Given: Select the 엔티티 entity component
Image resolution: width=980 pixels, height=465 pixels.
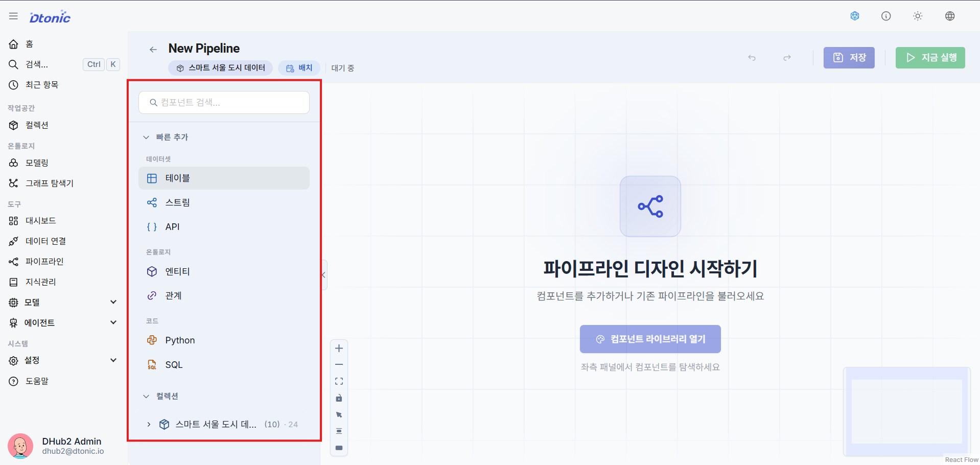Looking at the screenshot, I should (224, 271).
